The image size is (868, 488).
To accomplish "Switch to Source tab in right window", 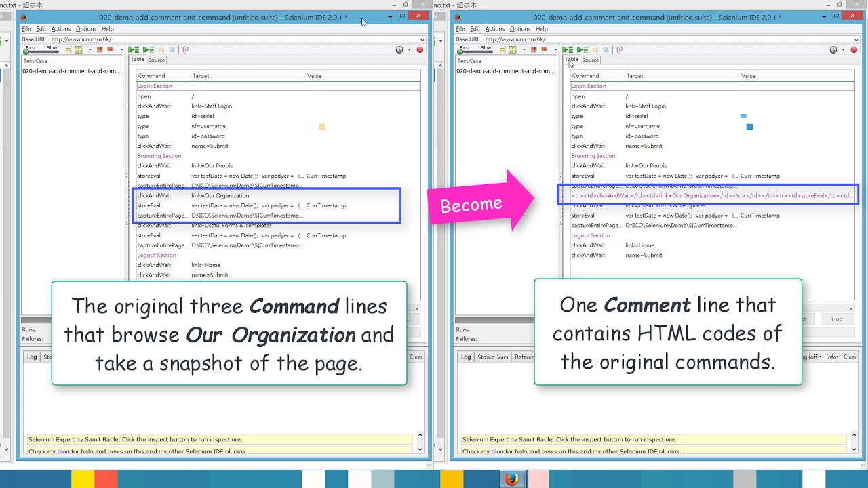I will coord(591,60).
